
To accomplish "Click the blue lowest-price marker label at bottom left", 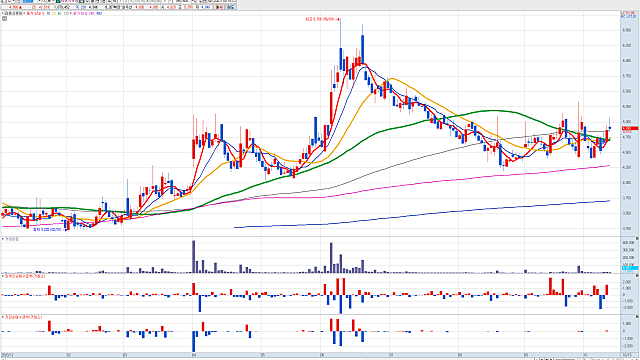I will (47, 230).
